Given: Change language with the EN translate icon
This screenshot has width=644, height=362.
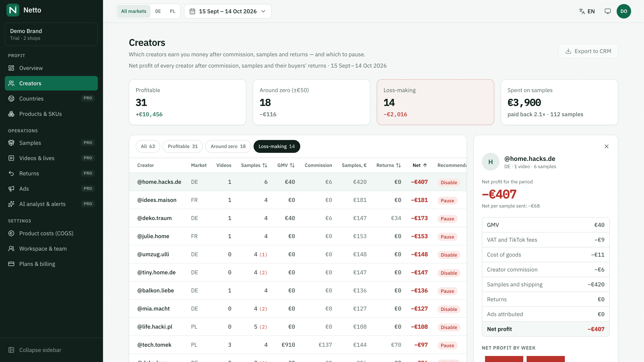Looking at the screenshot, I should [x=587, y=11].
